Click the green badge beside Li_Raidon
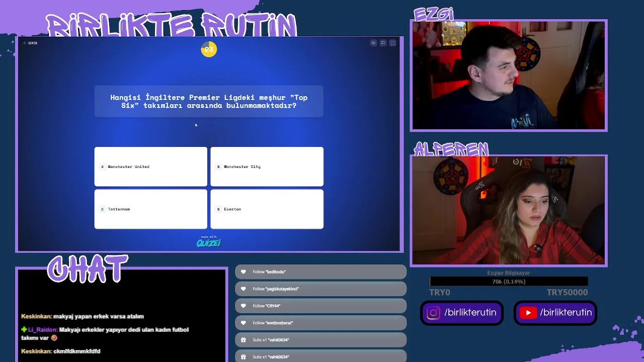 pos(24,330)
